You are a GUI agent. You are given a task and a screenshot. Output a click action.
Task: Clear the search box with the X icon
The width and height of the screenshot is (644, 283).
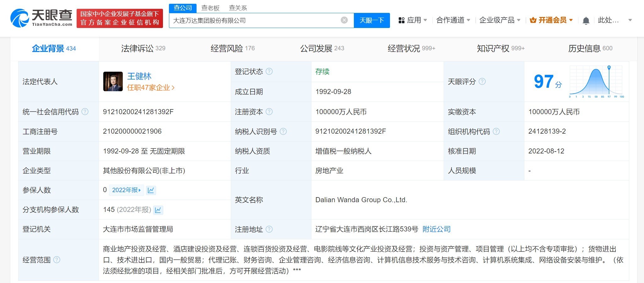(x=344, y=20)
